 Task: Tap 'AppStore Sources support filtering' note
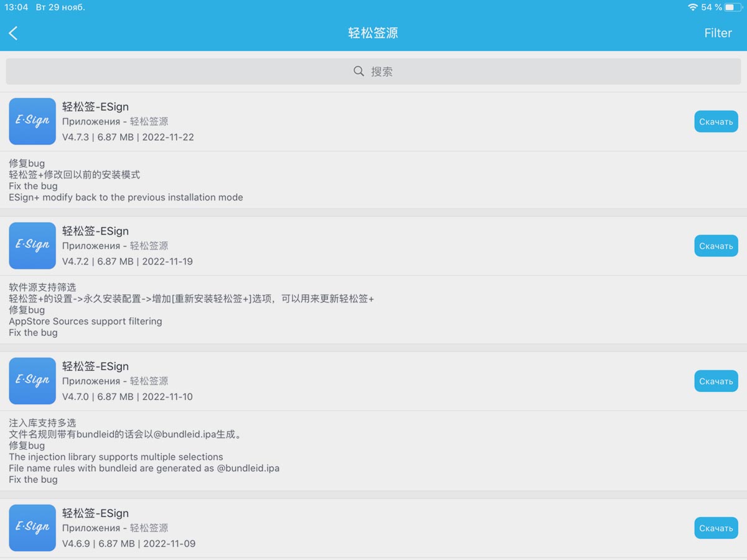point(85,321)
